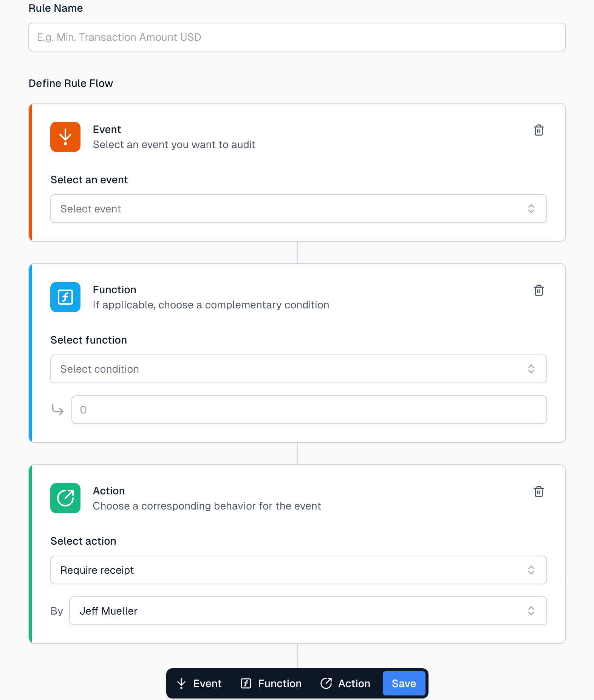Click the blue Function icon tile
Screen dimensions: 594x700
click(65, 297)
